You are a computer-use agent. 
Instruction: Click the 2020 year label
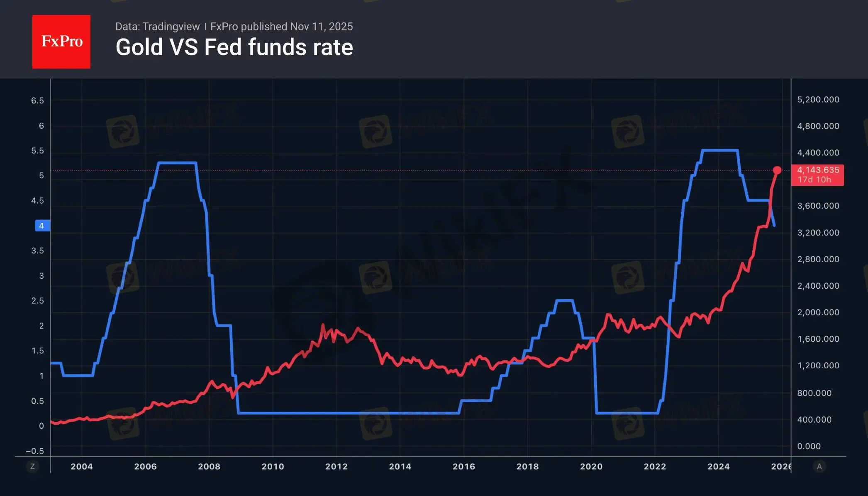click(x=591, y=467)
